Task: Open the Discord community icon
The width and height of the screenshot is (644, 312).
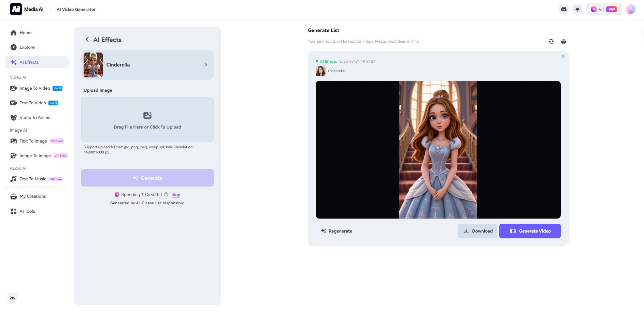Action: pyautogui.click(x=564, y=9)
